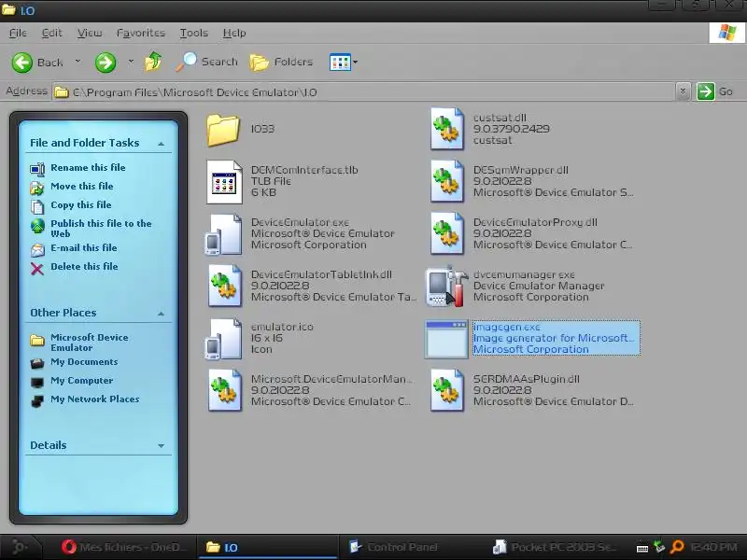Viewport: 747px width, 560px height.
Task: Open the Forward history dropdown arrow
Action: click(131, 62)
